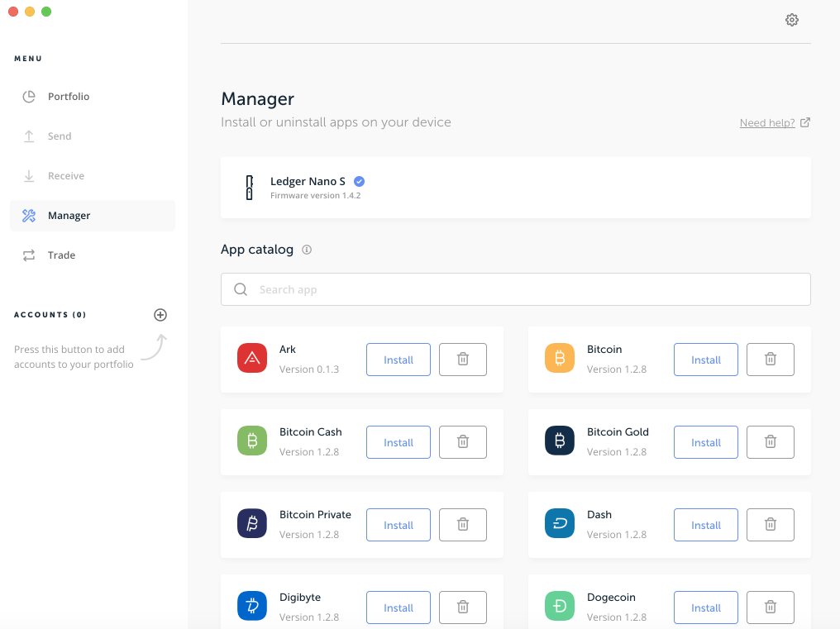Uninstall Dash using its trash button
Viewport: 840px width, 629px height.
(771, 525)
